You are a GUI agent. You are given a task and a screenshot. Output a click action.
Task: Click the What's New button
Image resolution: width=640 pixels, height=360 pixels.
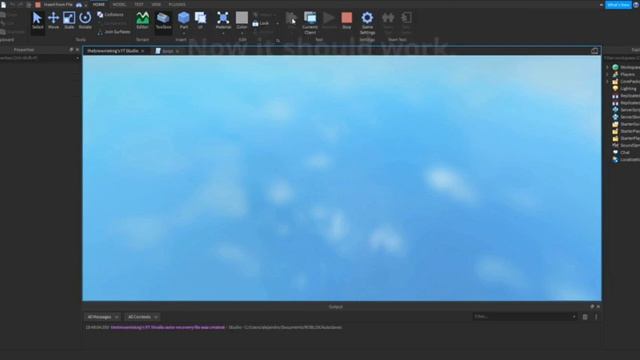(x=618, y=5)
